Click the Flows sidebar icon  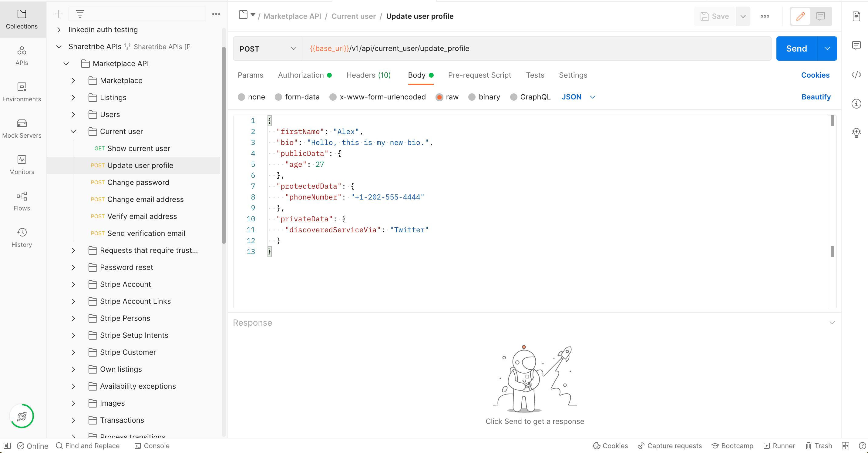pyautogui.click(x=22, y=200)
